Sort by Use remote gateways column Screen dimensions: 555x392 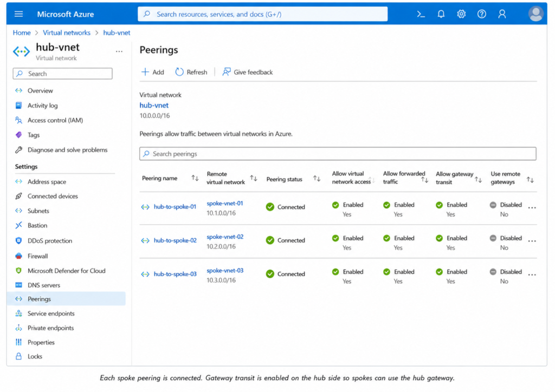click(530, 180)
